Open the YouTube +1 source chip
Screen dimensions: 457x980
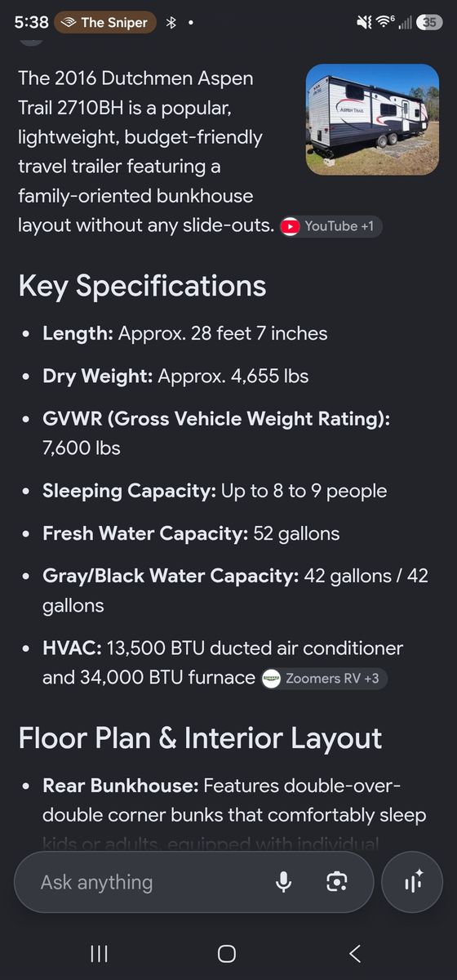331,226
